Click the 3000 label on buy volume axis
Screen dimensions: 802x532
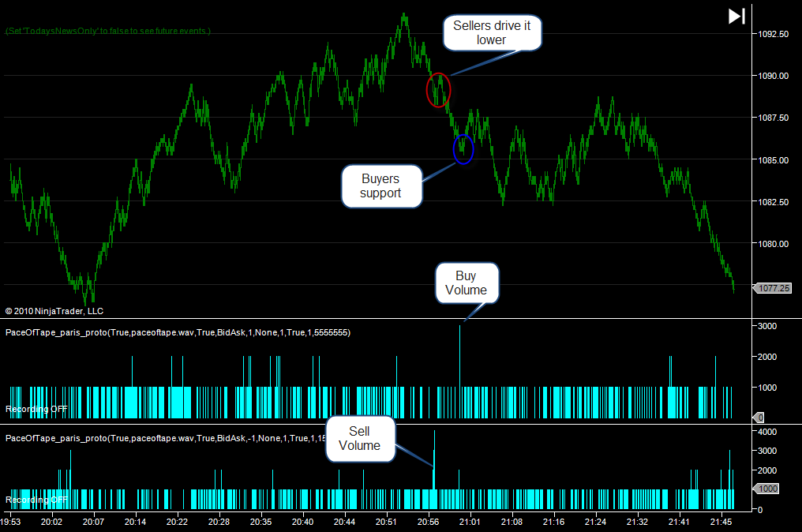[x=767, y=326]
